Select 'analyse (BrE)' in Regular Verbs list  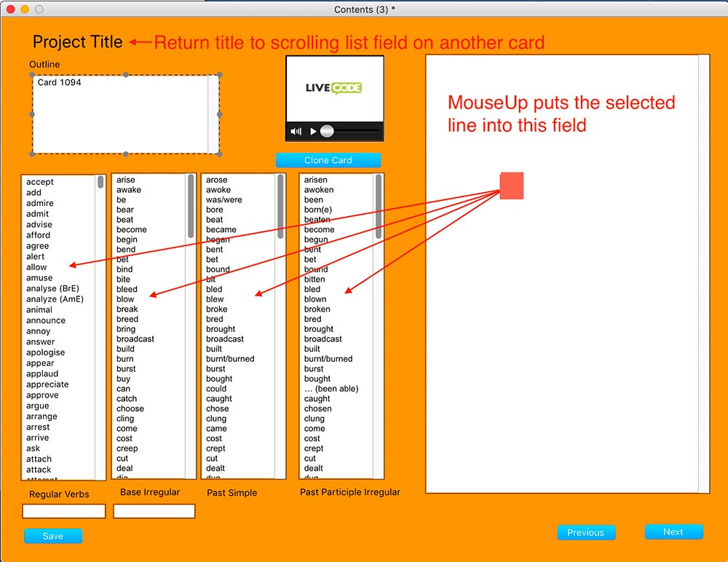52,288
